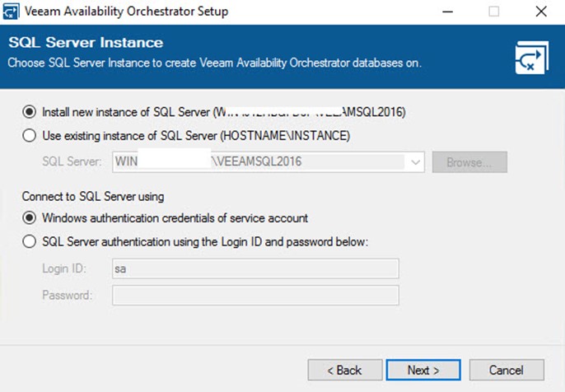Viewport: 565px width, 392px height.
Task: Click the Veeam logo in blue header
Action: pos(532,58)
